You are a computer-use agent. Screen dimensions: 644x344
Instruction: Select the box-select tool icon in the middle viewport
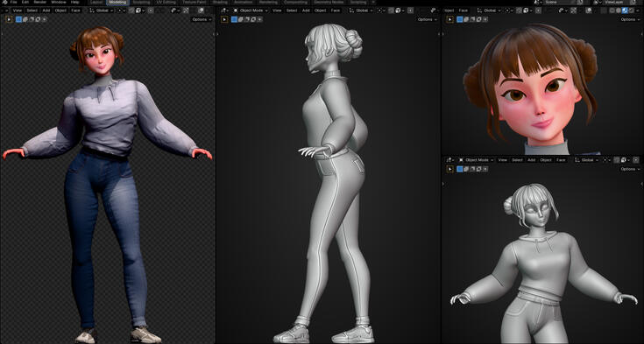coord(224,19)
